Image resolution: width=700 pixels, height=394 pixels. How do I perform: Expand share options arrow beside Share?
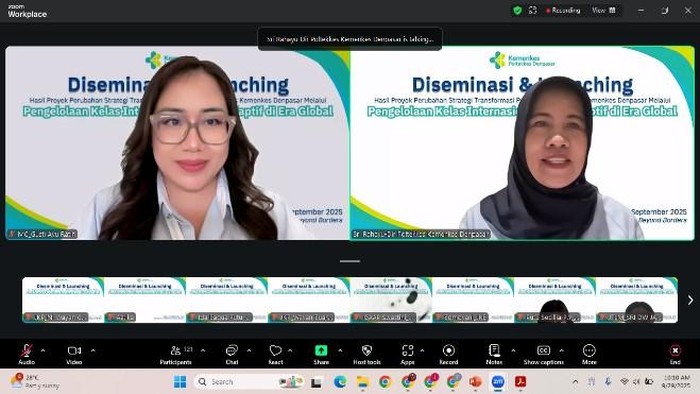pyautogui.click(x=340, y=351)
